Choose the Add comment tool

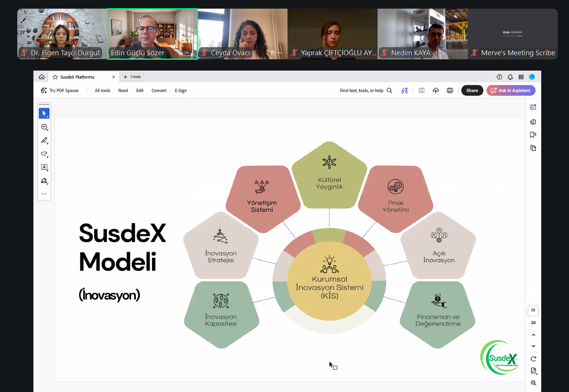point(44,127)
